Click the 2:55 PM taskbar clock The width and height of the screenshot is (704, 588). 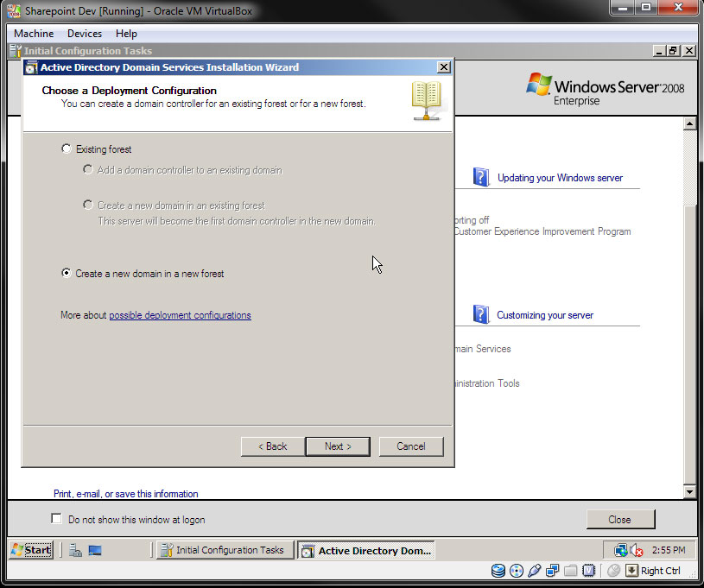(x=669, y=550)
